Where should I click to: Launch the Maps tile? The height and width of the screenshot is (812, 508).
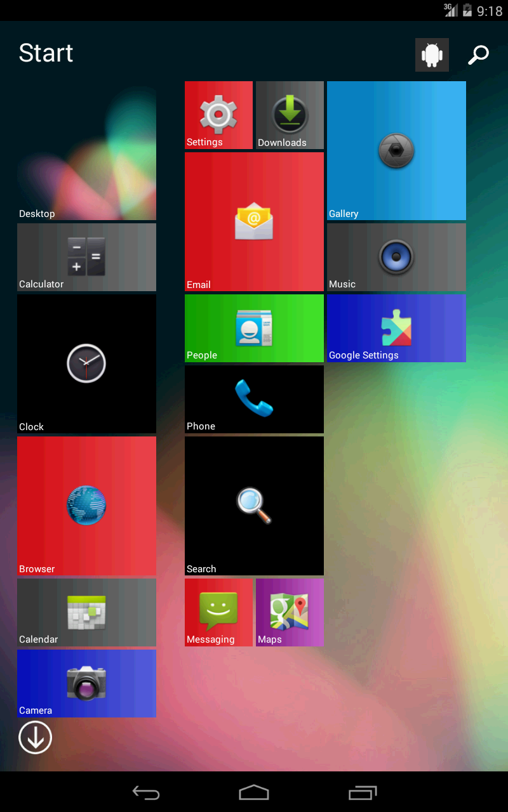point(290,613)
